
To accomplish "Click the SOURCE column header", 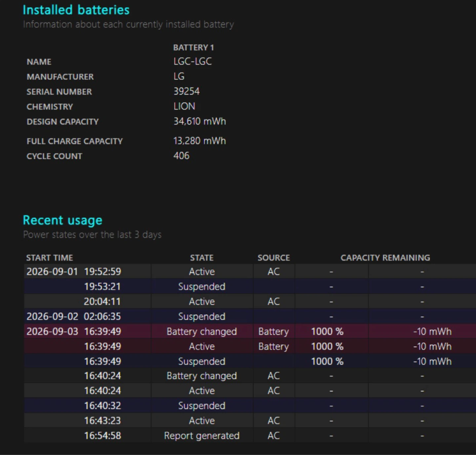I will tap(274, 257).
